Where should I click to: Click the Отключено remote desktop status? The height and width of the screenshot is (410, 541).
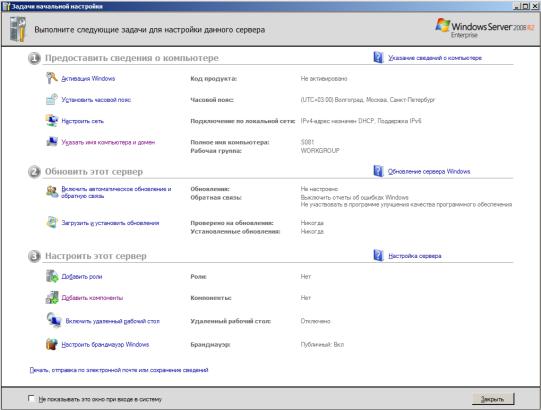tap(315, 321)
